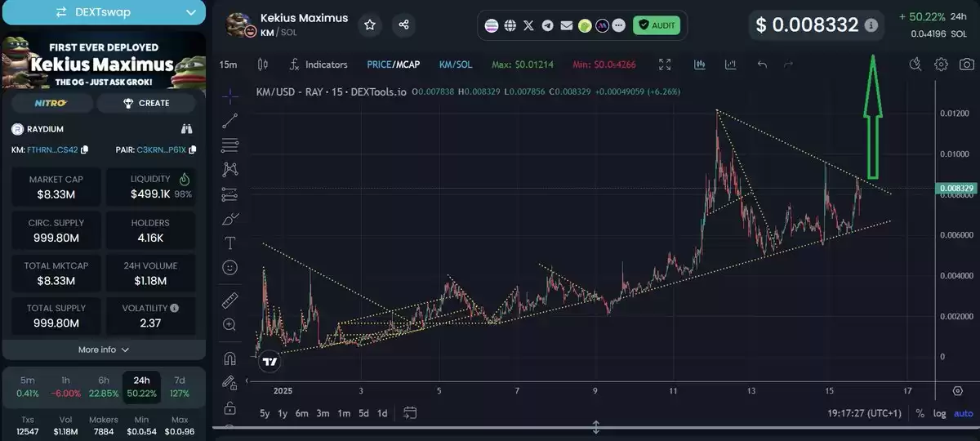980x441 pixels.
Task: Select the Text annotation tool
Action: 230,243
